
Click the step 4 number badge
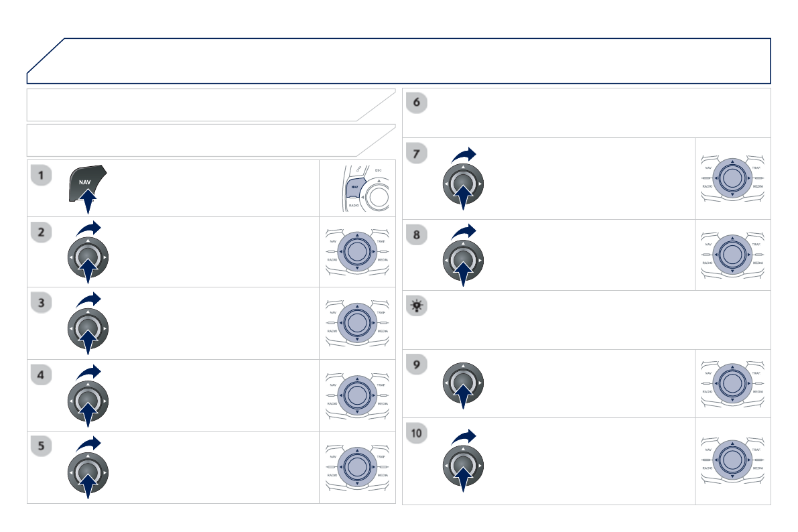coord(42,376)
